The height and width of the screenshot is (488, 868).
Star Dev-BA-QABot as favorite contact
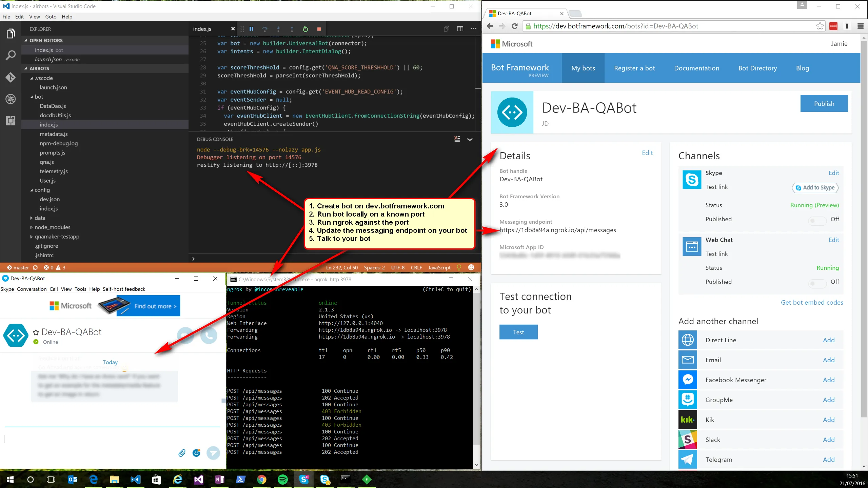click(x=36, y=332)
